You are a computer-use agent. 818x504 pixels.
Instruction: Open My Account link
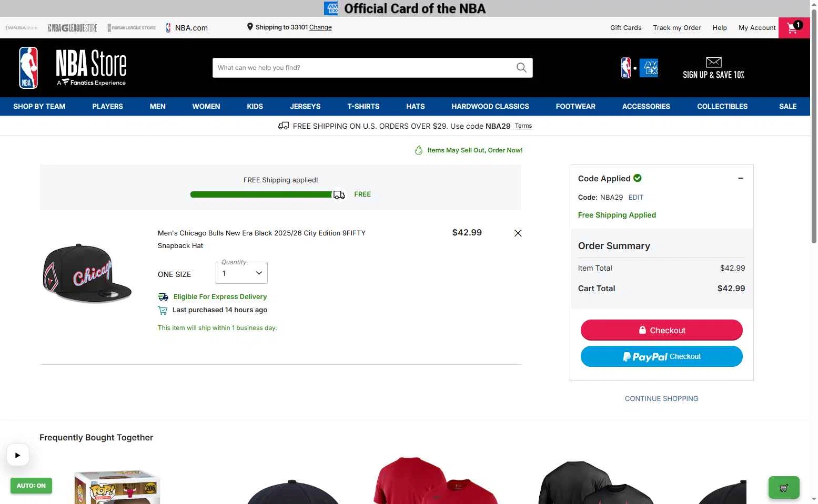tap(757, 28)
